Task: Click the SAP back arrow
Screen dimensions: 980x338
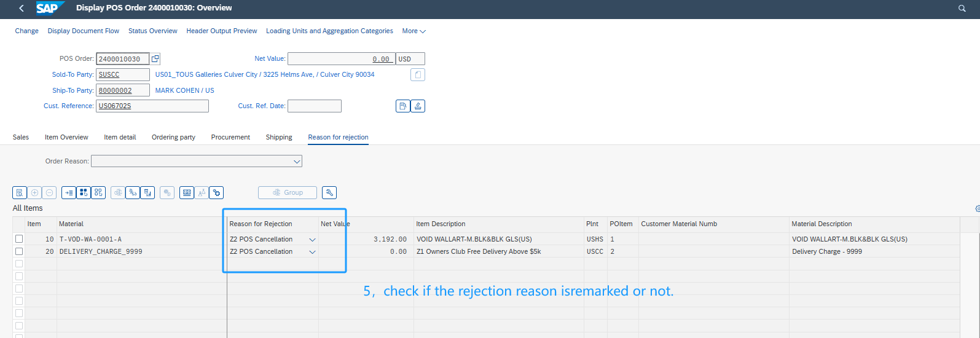Action: coord(22,9)
